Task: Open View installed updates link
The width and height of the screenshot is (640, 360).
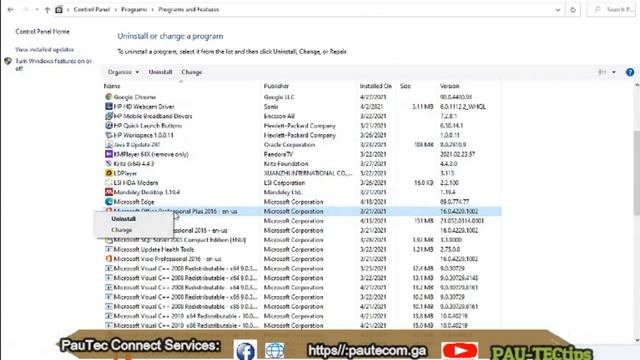Action: point(44,49)
